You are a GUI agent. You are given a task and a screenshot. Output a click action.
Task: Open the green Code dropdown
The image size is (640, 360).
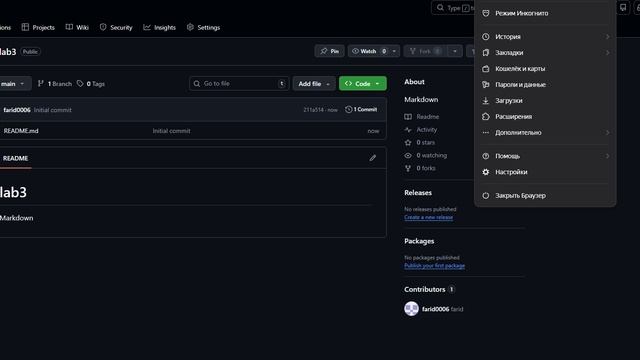pyautogui.click(x=362, y=84)
